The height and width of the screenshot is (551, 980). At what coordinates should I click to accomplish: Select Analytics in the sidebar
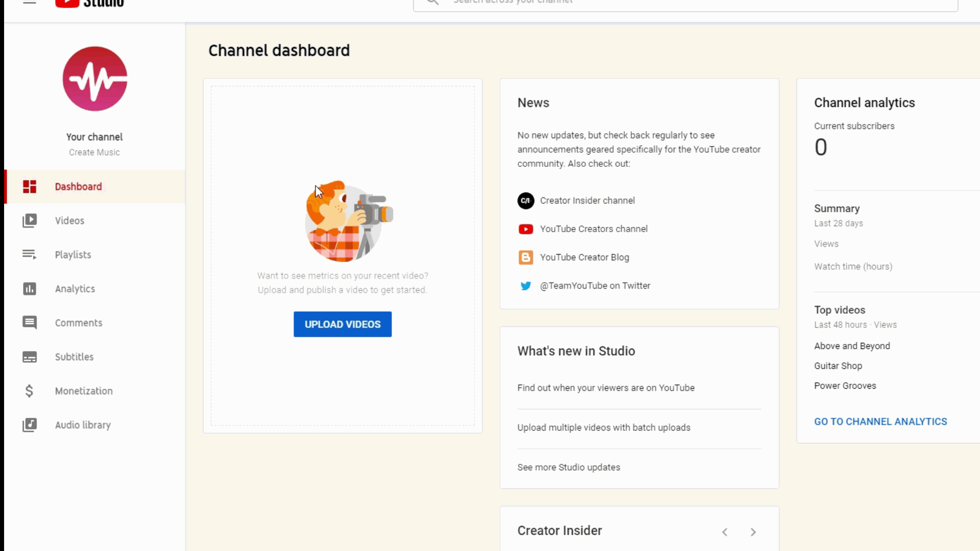pos(95,289)
